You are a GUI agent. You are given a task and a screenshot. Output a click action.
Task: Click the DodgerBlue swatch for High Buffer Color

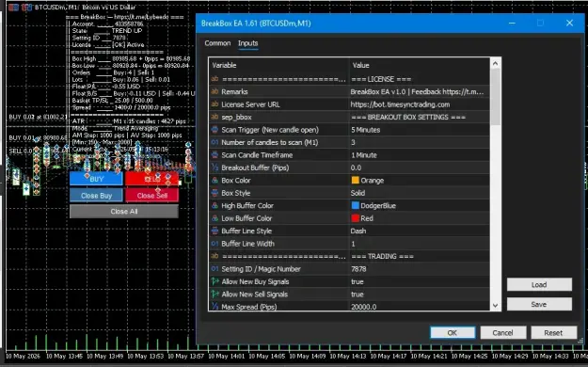[355, 206]
